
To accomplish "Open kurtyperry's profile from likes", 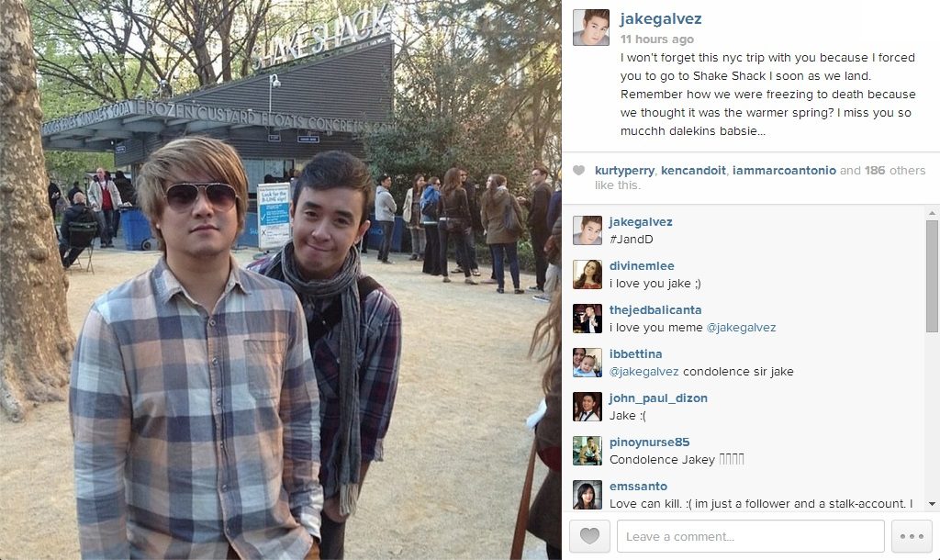I will tap(624, 170).
